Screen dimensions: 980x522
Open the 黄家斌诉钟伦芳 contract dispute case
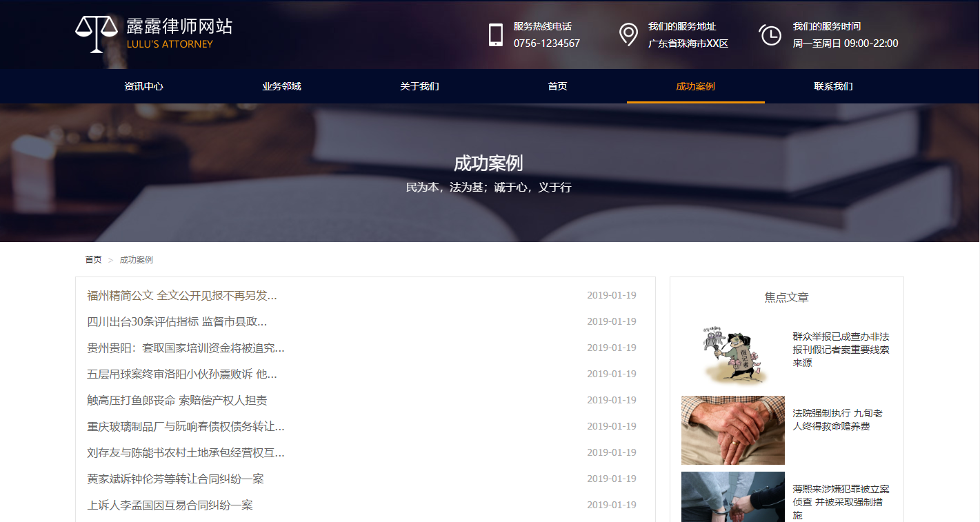point(175,479)
